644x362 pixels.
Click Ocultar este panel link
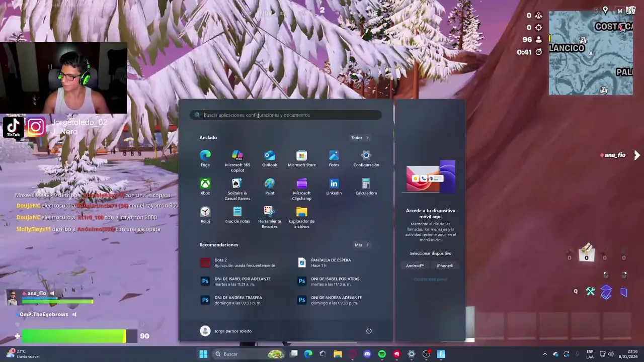point(430,279)
